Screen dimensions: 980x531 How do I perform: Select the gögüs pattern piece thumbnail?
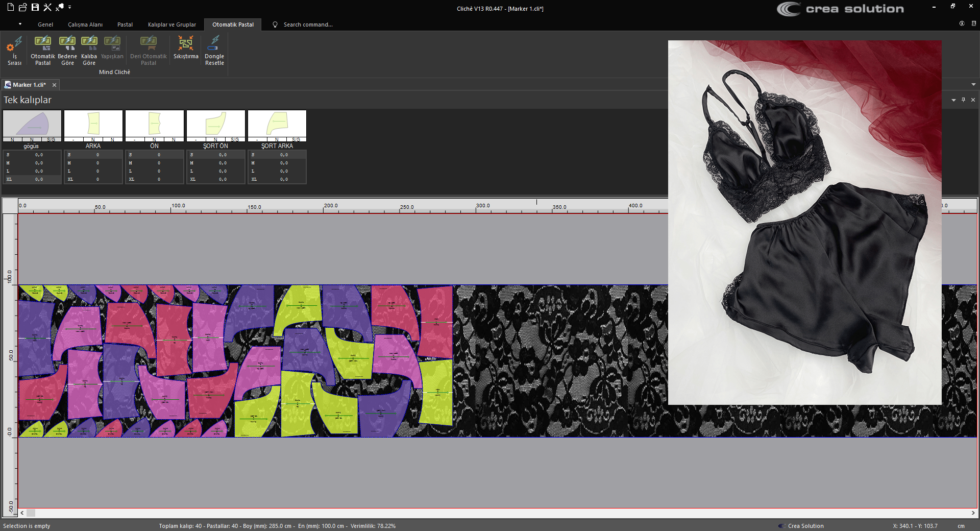point(32,124)
